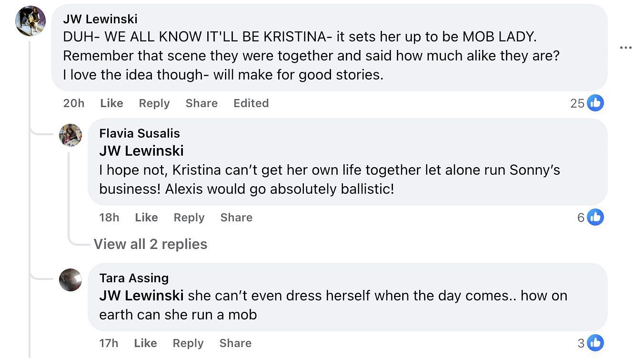View edit history via Edited label

pyautogui.click(x=251, y=103)
